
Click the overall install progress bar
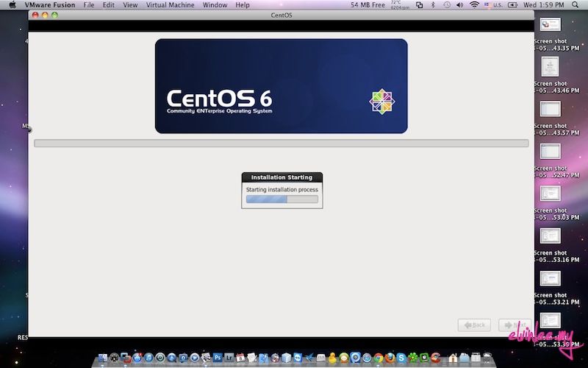pyautogui.click(x=282, y=143)
